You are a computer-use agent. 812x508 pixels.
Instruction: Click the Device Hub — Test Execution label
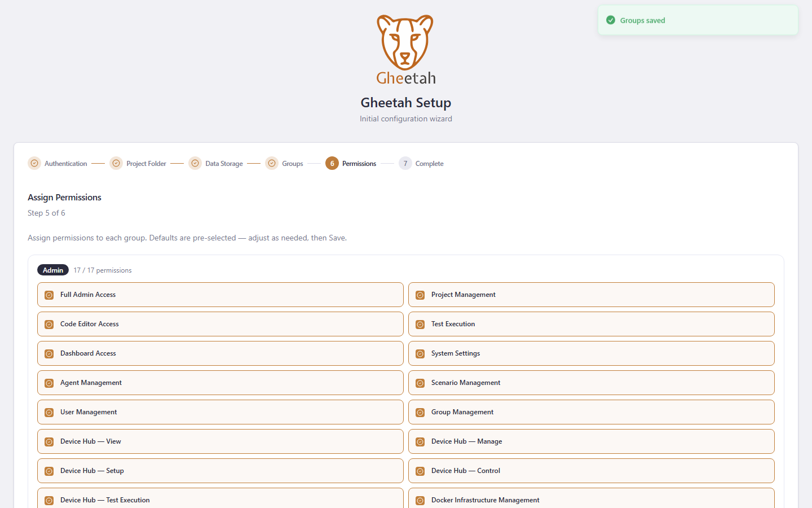click(x=105, y=500)
